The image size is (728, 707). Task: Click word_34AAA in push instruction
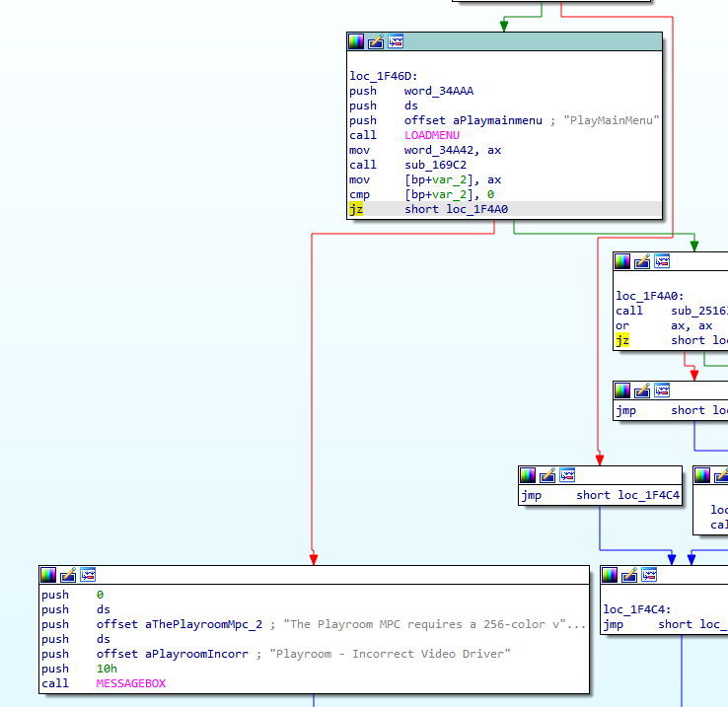pyautogui.click(x=439, y=91)
